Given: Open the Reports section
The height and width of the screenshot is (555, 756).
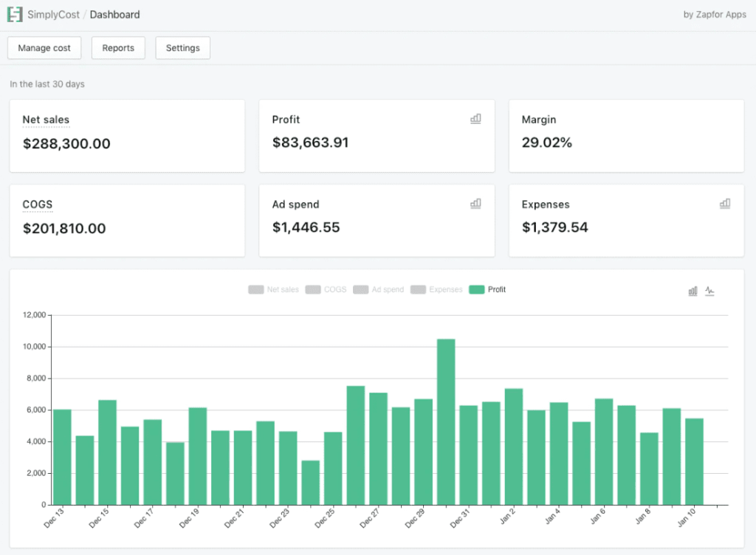Looking at the screenshot, I should tap(118, 48).
